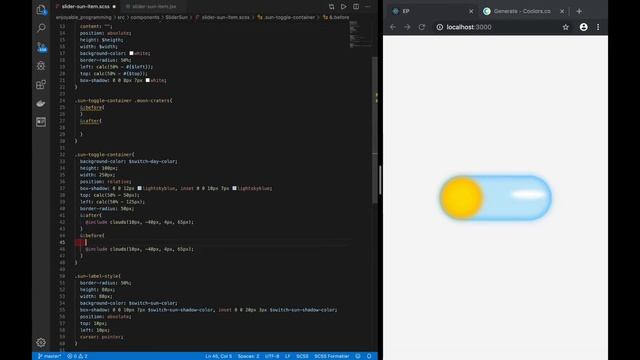Click the white swatch on line 21 box-shadow

coord(148,80)
